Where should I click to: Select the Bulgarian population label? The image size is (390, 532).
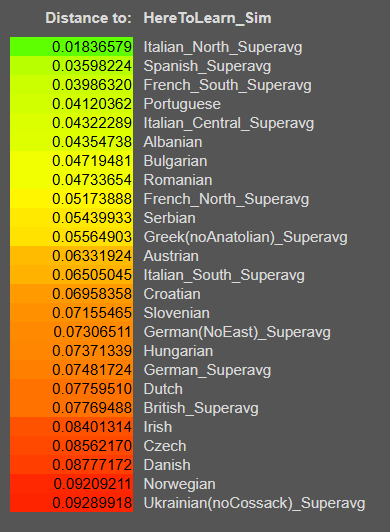click(x=175, y=161)
